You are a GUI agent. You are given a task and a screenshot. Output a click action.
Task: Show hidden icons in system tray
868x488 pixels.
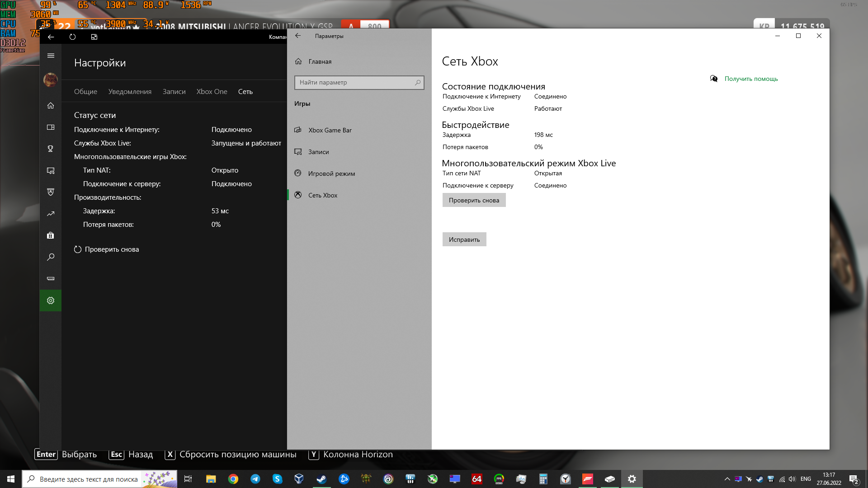coord(727,479)
